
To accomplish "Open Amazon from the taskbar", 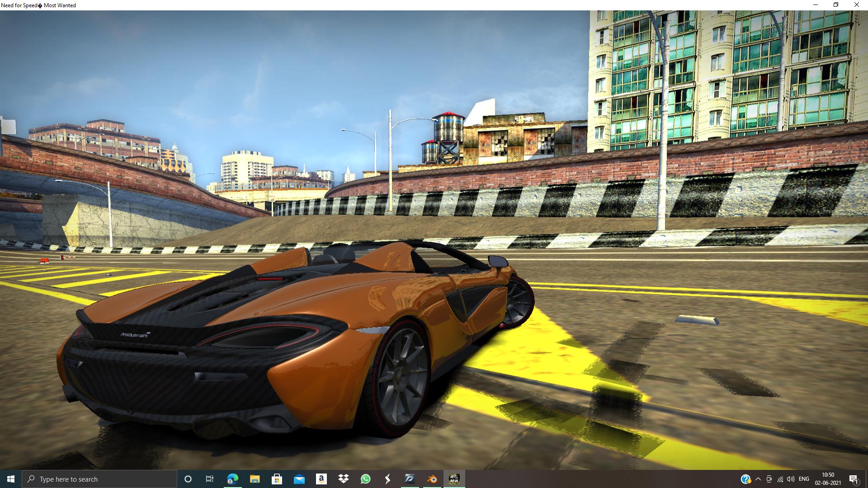I will 321,479.
